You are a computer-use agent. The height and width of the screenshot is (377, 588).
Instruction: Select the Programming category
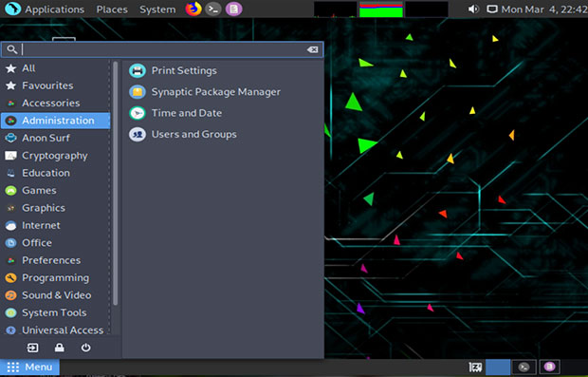coord(56,277)
